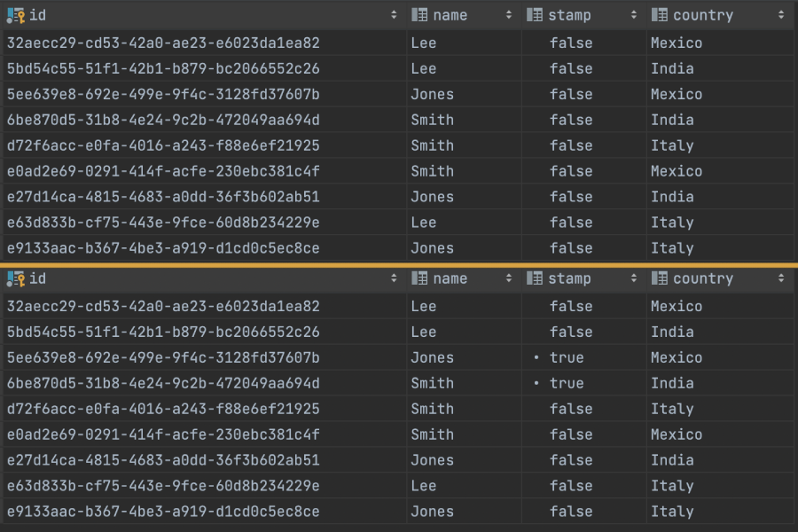Viewport: 798px width, 532px height.
Task: Select id e0ad2e69-0291-414f-acfe-230ebc381c4f in lower table
Action: [163, 434]
